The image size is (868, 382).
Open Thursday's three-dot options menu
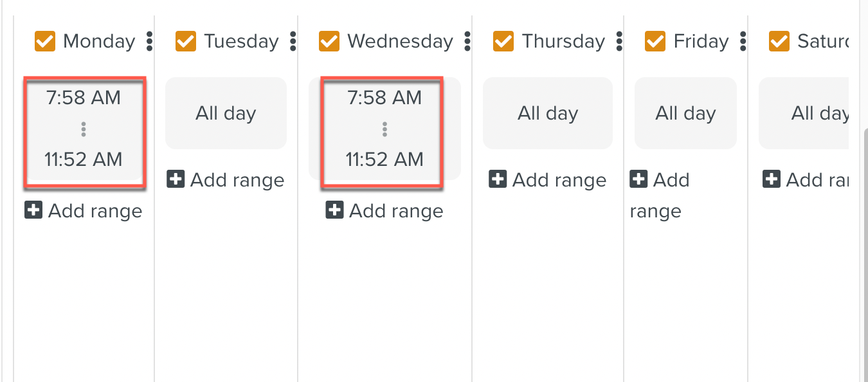click(619, 42)
